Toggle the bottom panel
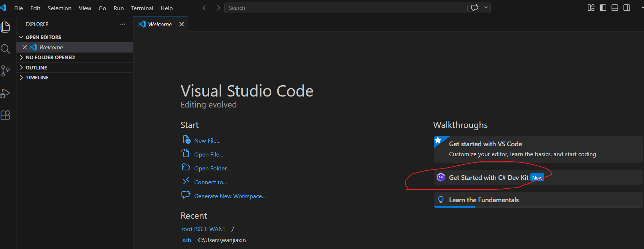 coord(615,8)
